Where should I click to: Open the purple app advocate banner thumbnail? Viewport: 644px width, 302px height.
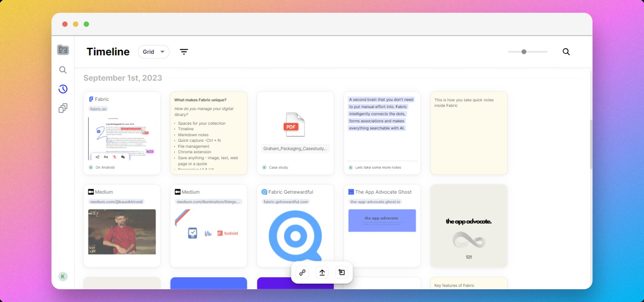click(x=382, y=221)
